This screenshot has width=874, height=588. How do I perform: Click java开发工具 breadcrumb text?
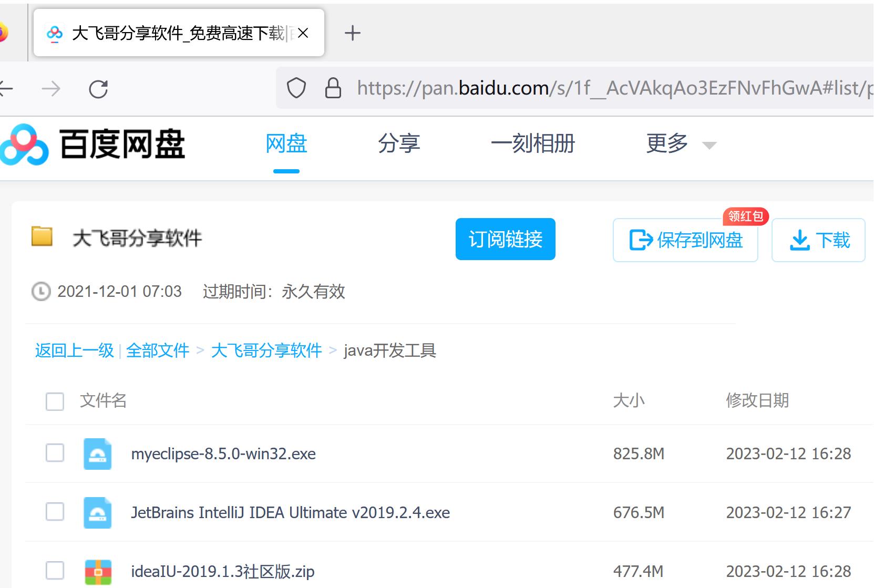390,350
